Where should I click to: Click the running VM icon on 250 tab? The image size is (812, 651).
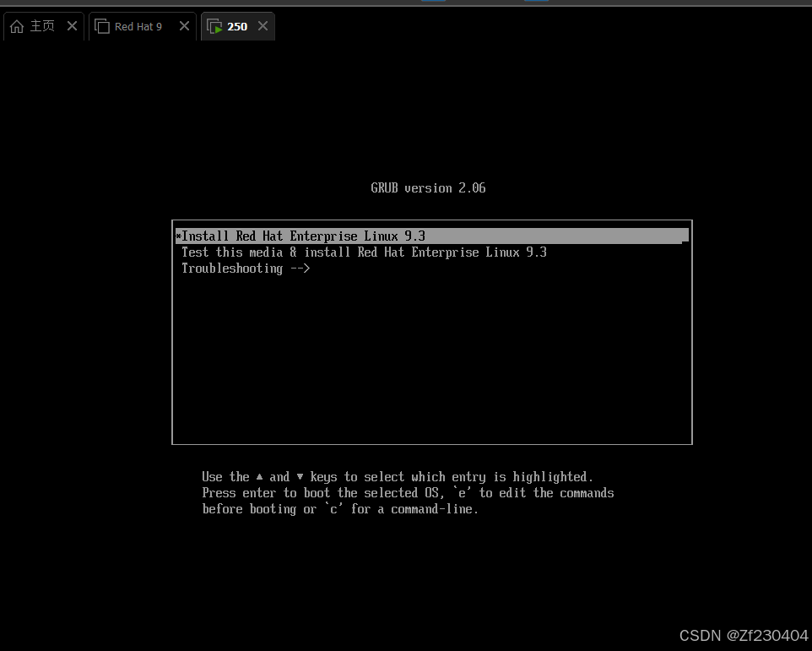(214, 26)
